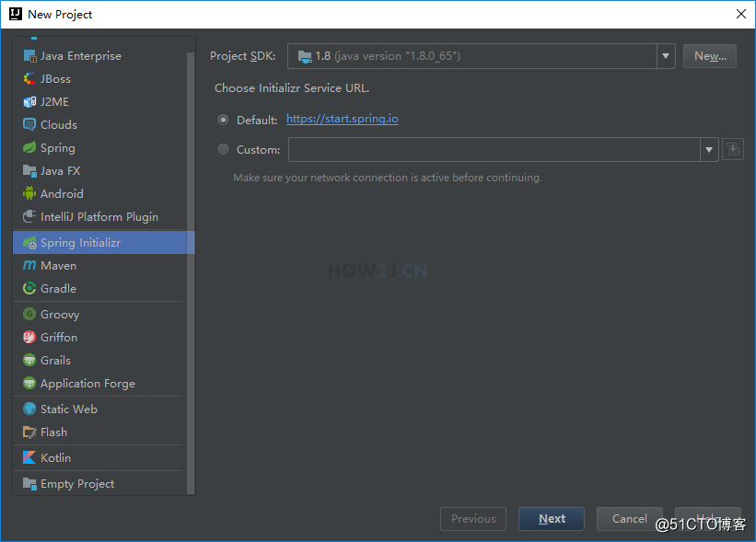Click the IntelliJ Platform Plugin icon

(x=29, y=216)
